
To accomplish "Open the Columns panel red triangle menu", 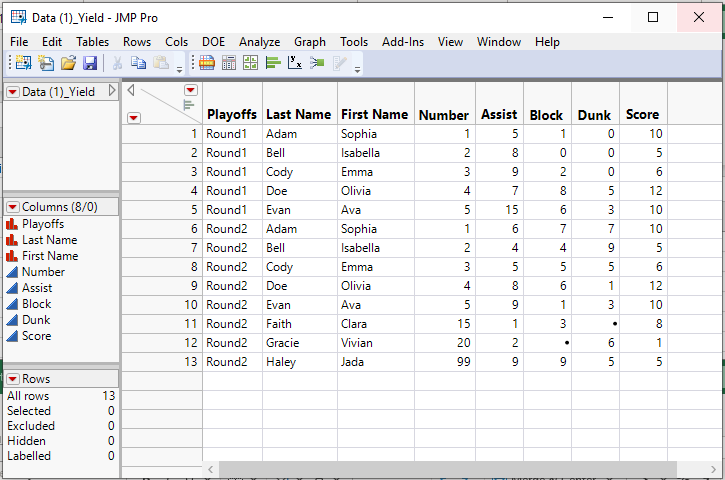I will pyautogui.click(x=13, y=207).
